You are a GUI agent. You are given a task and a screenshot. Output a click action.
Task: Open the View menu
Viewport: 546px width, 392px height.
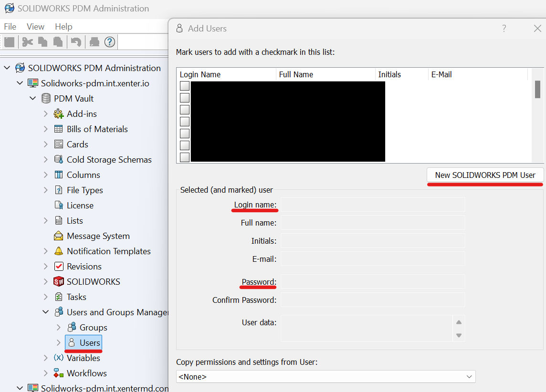point(35,27)
